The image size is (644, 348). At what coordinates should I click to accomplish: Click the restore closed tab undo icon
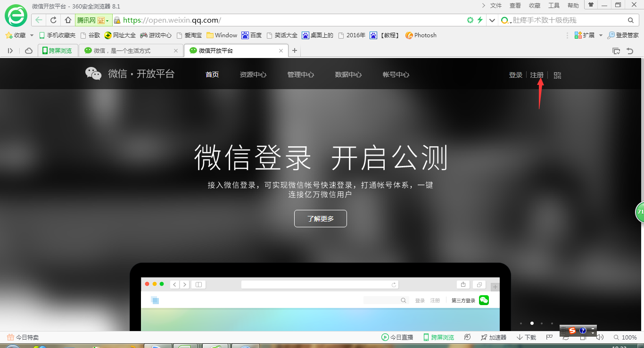(x=630, y=50)
